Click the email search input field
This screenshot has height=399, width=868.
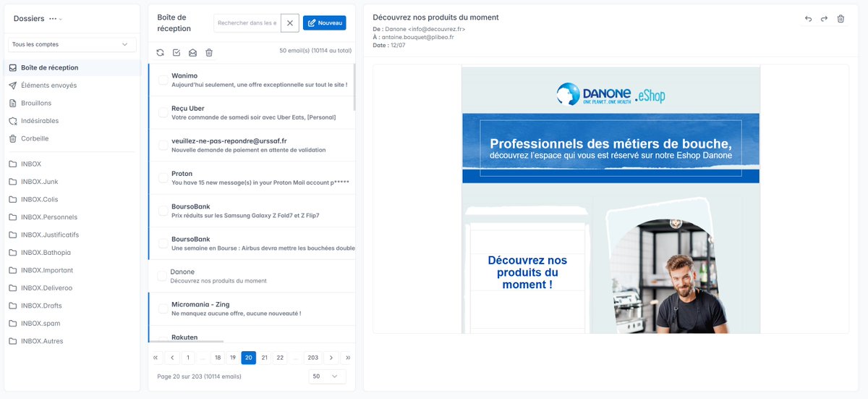pyautogui.click(x=247, y=23)
